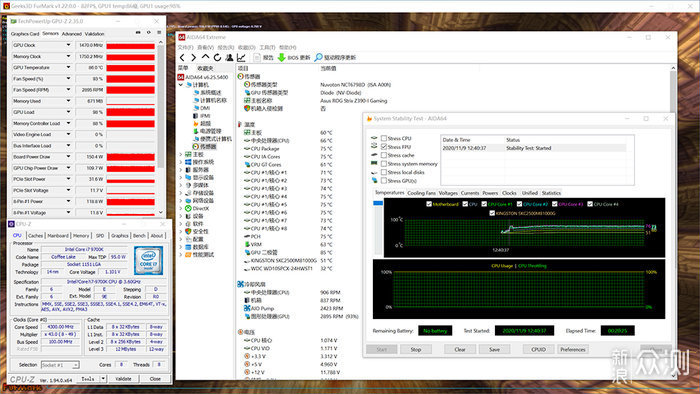Image resolution: width=700 pixels, height=394 pixels.
Task: Open the AIDA64 graph chart tool
Action: pyautogui.click(x=241, y=58)
